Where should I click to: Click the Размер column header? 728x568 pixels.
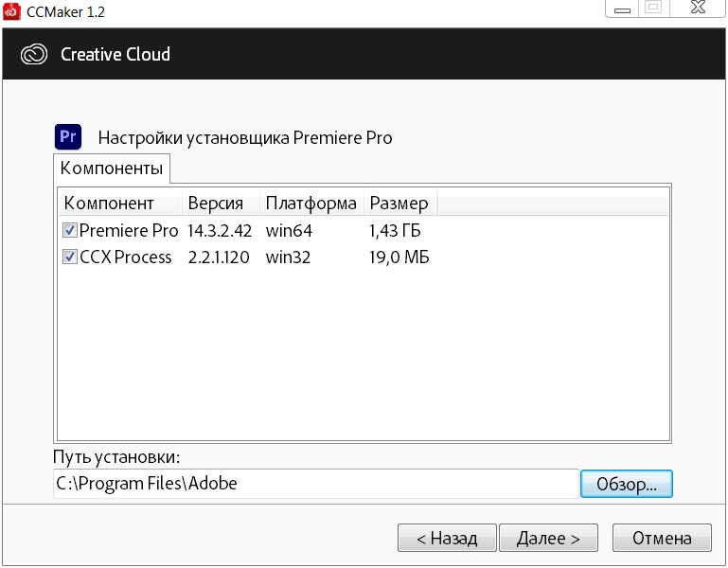(400, 203)
